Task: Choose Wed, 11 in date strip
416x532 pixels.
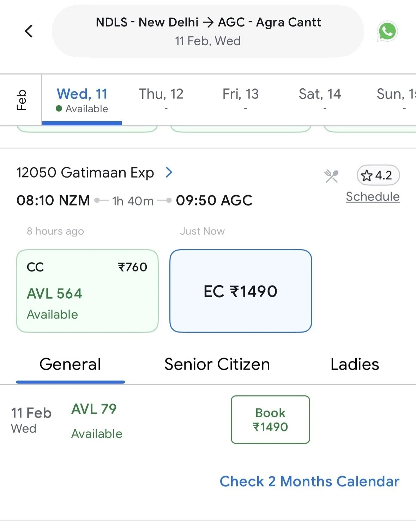Action: 82,100
